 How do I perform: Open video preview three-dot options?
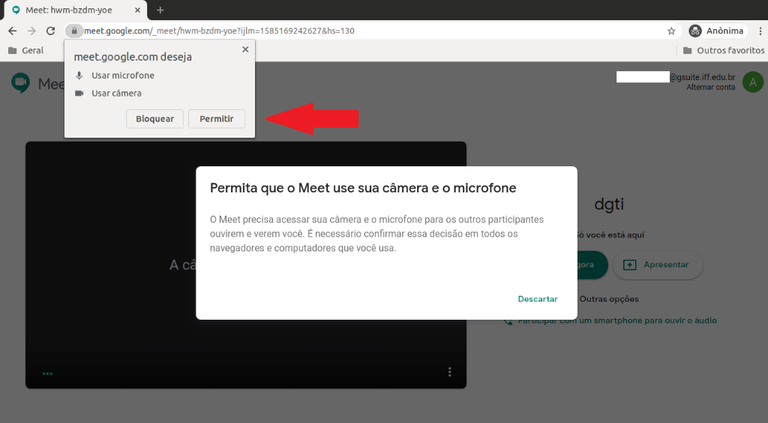450,372
